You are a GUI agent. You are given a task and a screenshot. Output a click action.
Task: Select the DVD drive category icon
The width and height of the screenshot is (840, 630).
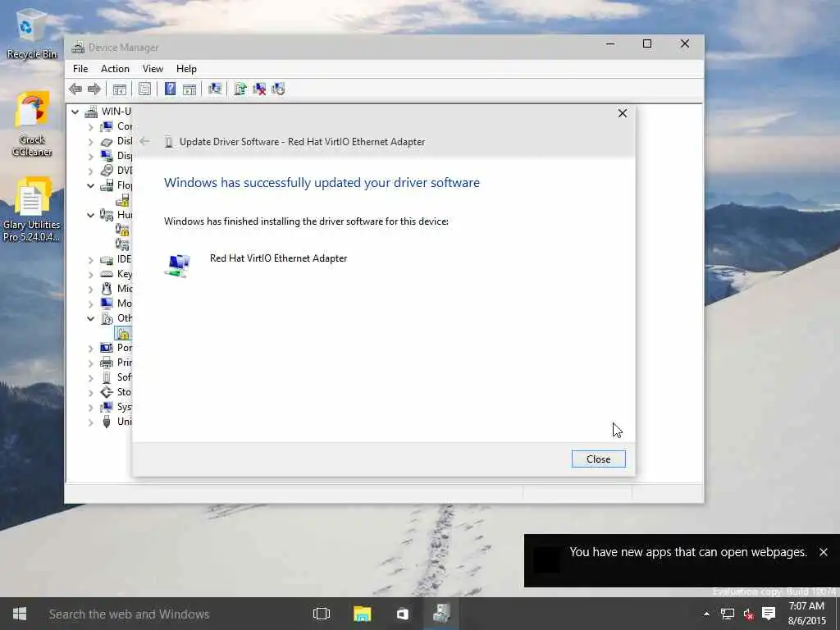[107, 171]
